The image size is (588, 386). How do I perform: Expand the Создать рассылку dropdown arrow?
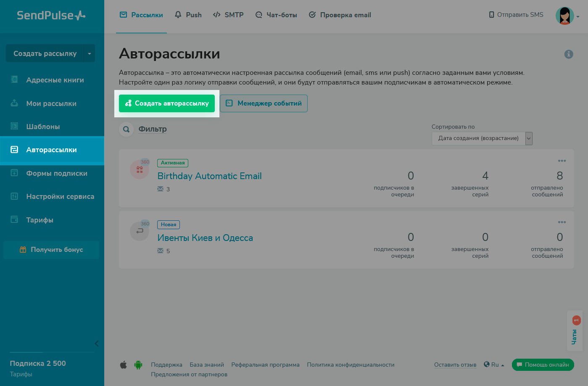click(x=90, y=53)
